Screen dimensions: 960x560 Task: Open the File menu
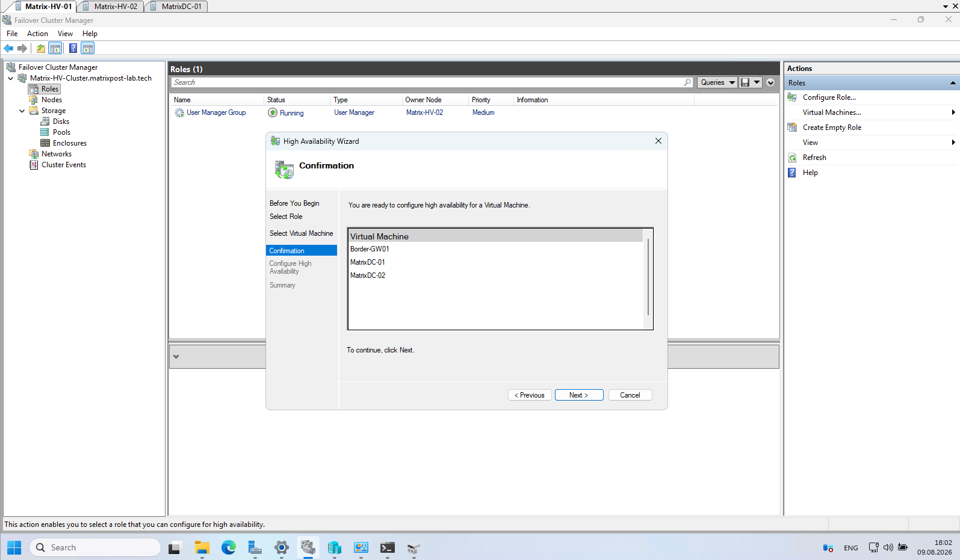click(12, 34)
